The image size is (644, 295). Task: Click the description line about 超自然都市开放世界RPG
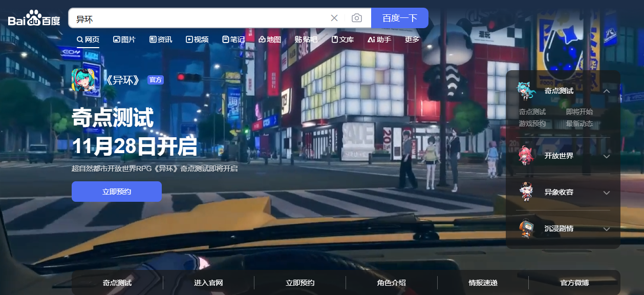[x=155, y=168]
